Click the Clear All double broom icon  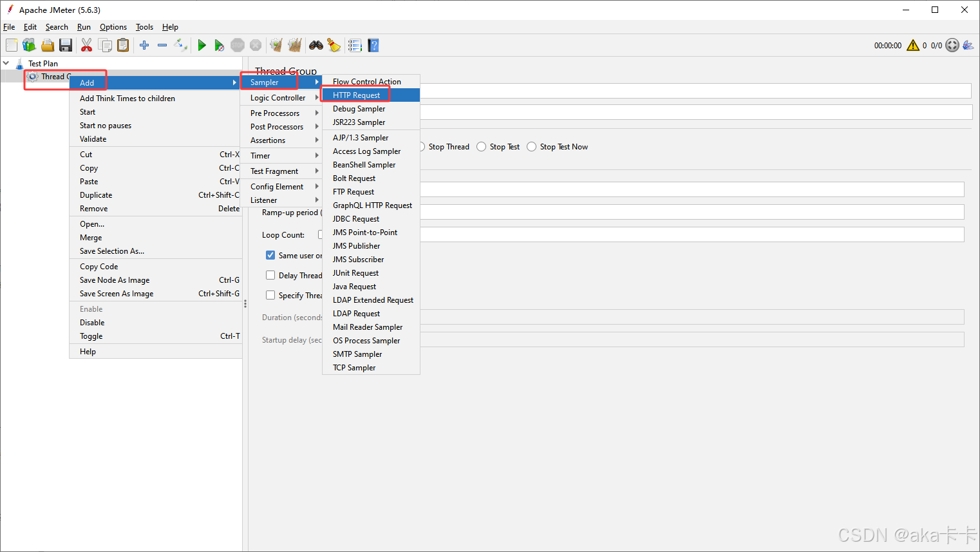click(294, 45)
